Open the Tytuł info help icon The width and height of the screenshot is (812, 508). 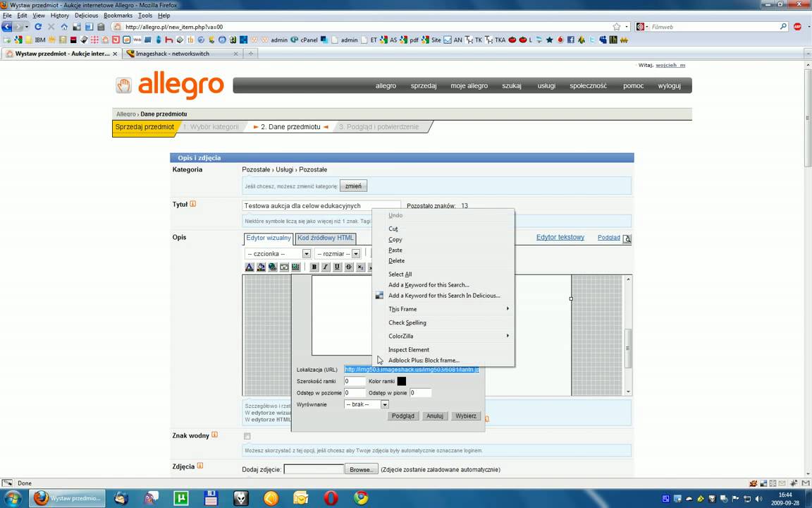pos(192,204)
